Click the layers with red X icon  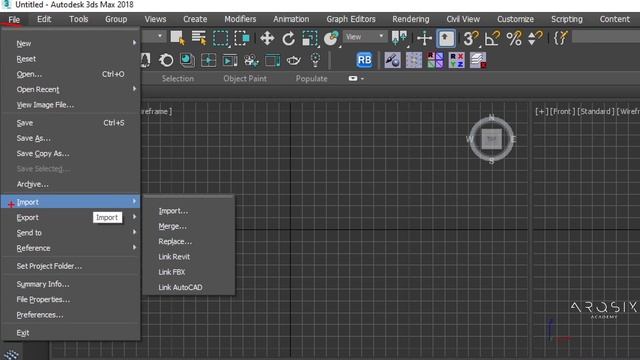pos(478,60)
